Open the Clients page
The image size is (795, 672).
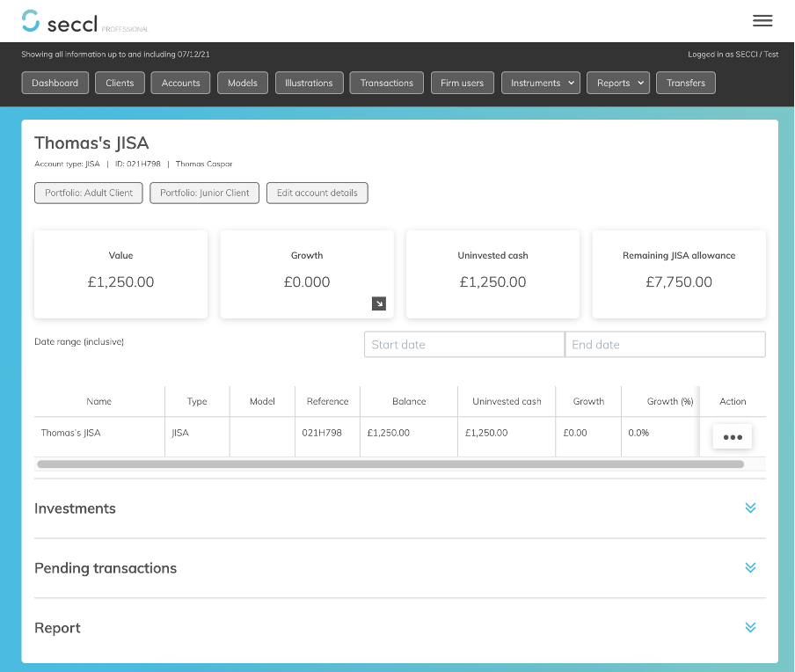tap(119, 82)
